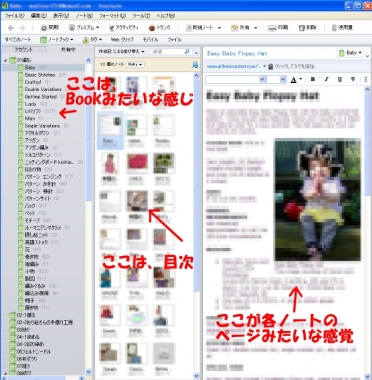The image size is (372, 380).
Task: Click the sync icon in the toolbar
Action: point(44,28)
